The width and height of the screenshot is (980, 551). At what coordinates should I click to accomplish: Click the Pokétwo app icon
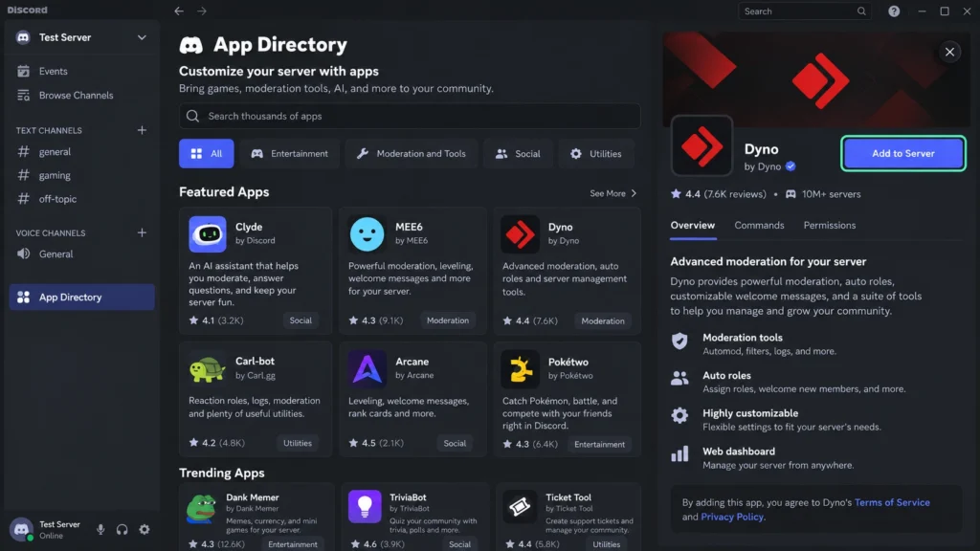click(520, 368)
